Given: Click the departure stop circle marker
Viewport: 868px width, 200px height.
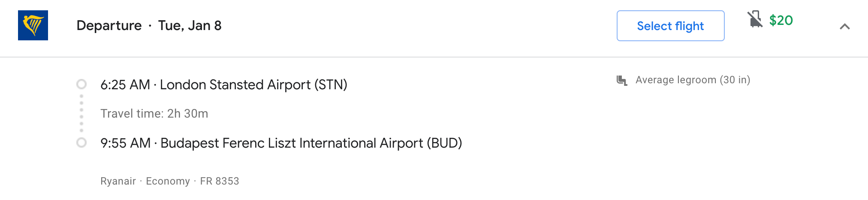Looking at the screenshot, I should tap(81, 84).
